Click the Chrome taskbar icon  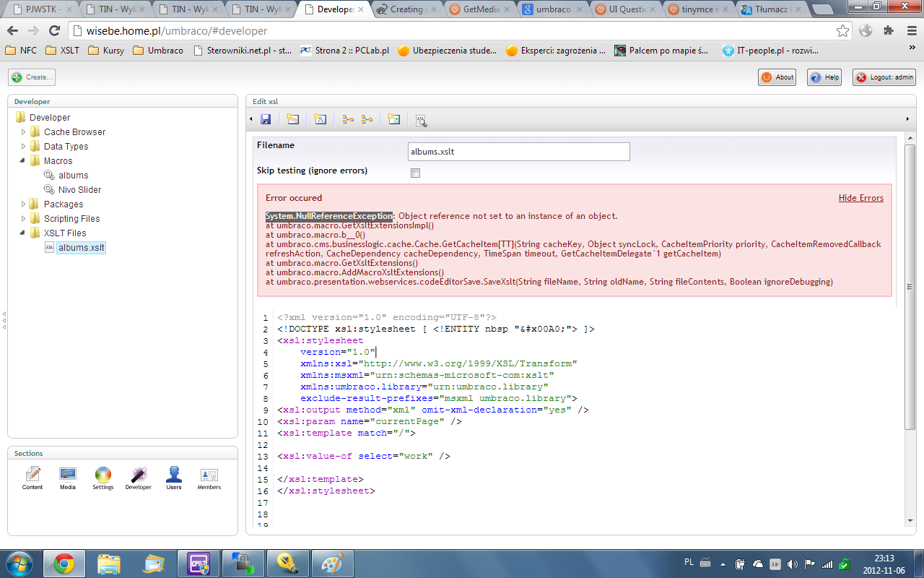(64, 563)
